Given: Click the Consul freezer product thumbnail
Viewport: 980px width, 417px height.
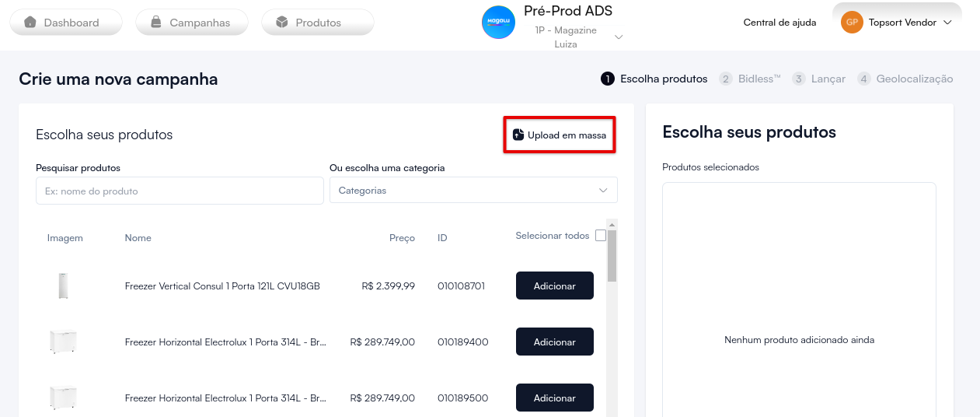Looking at the screenshot, I should pos(64,286).
